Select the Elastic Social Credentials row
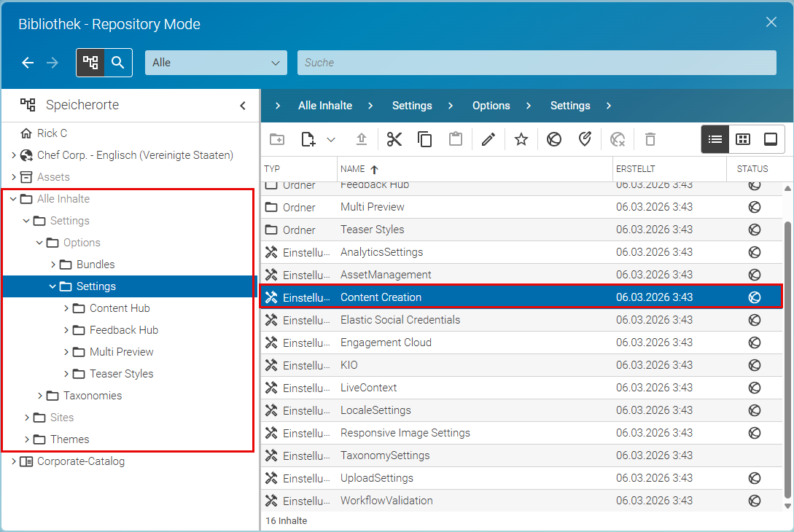Viewport: 794px width, 532px height. pos(521,320)
